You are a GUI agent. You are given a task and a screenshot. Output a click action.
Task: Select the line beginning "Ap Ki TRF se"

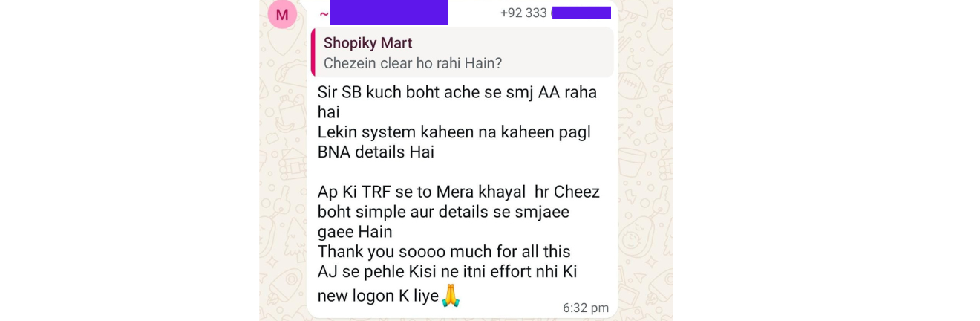pyautogui.click(x=459, y=192)
